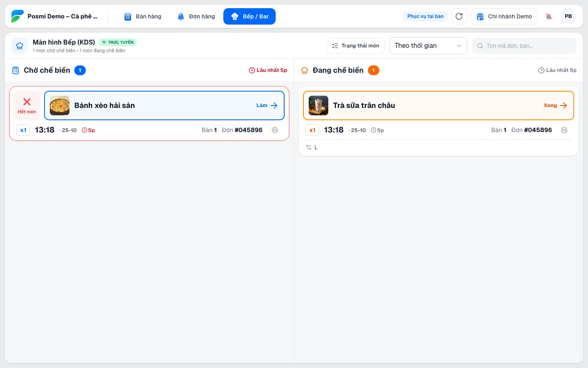Screen dimensions: 588x368
Task: Select the Bếp / Bar tab
Action: [x=249, y=16]
